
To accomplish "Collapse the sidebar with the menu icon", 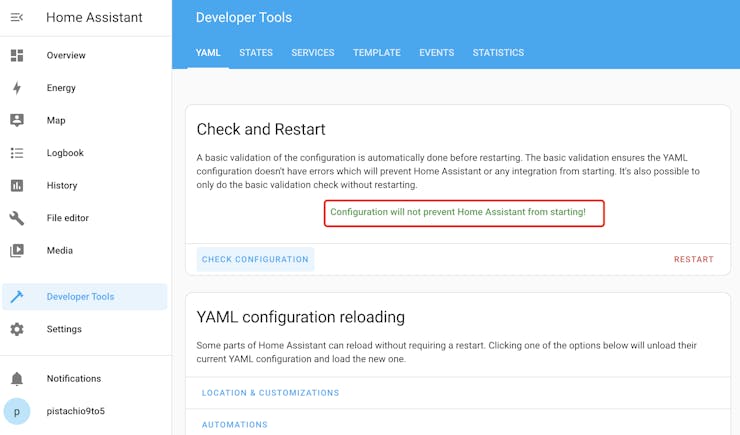I will 17,17.
